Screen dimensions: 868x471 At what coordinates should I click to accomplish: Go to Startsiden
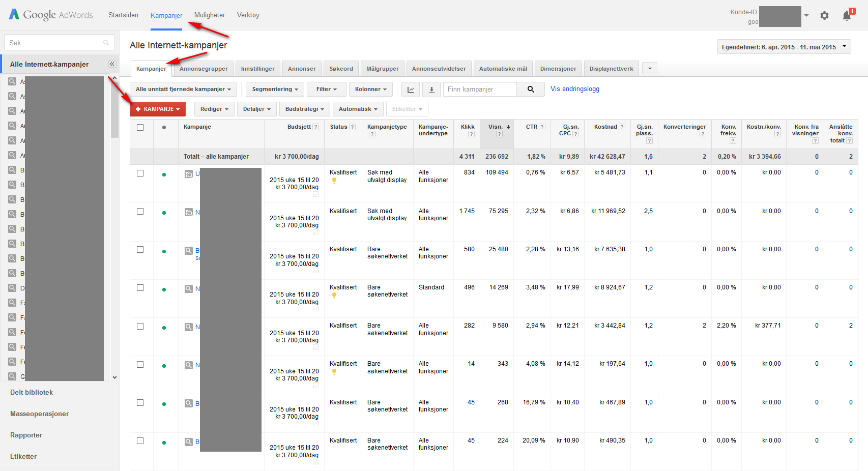click(x=123, y=15)
